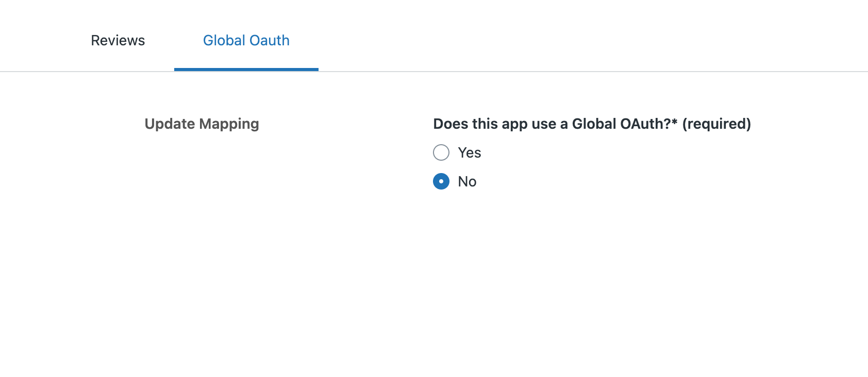Click the blue 'Global Oauth' tab text

tap(246, 40)
